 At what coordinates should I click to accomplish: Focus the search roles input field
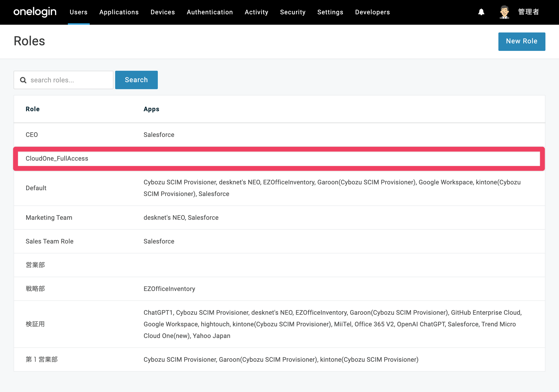click(x=63, y=80)
